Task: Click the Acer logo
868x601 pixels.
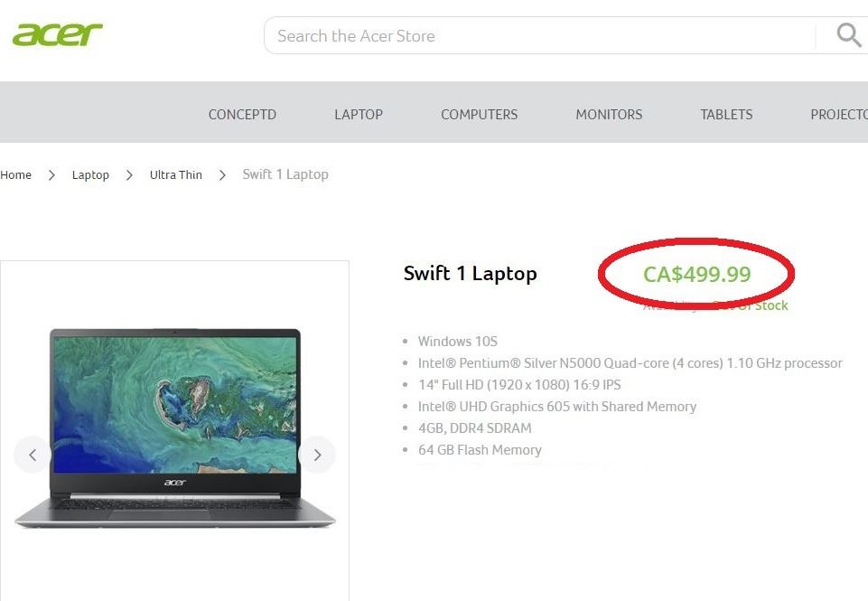Action: point(57,35)
